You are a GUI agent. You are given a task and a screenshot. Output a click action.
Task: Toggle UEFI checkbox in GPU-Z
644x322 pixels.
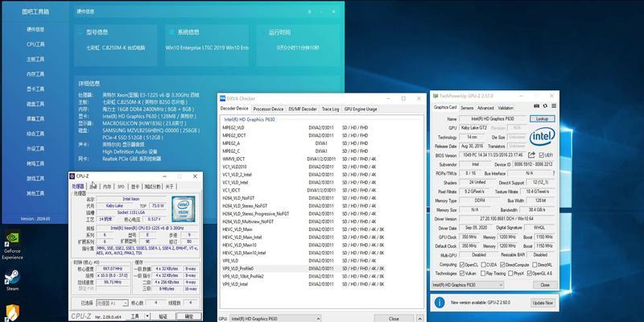(x=541, y=155)
